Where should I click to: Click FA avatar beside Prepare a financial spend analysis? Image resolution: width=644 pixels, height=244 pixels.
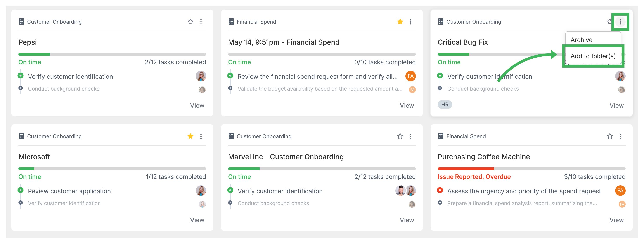click(622, 204)
